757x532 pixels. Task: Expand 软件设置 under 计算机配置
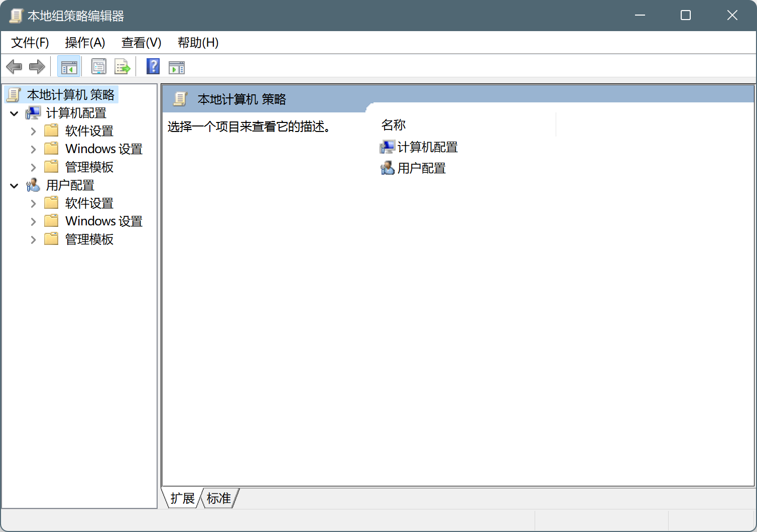pos(33,131)
